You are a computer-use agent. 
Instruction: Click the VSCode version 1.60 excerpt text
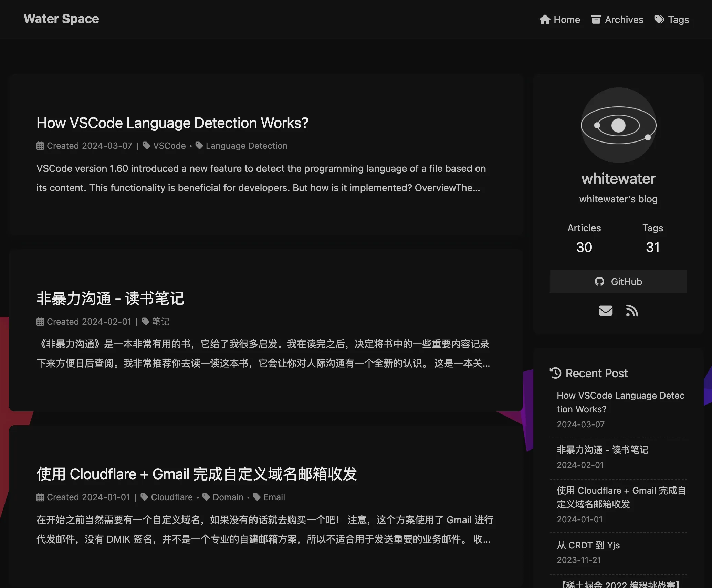click(261, 178)
